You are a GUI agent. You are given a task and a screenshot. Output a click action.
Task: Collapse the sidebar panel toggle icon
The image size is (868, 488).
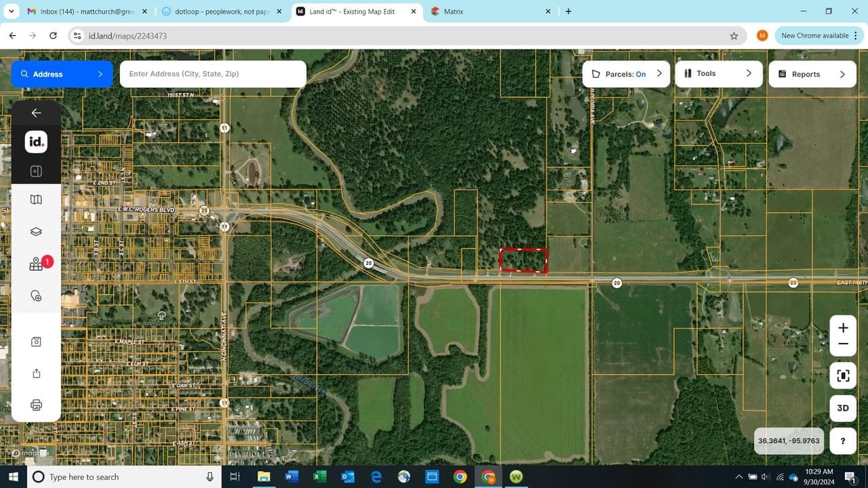(x=36, y=171)
